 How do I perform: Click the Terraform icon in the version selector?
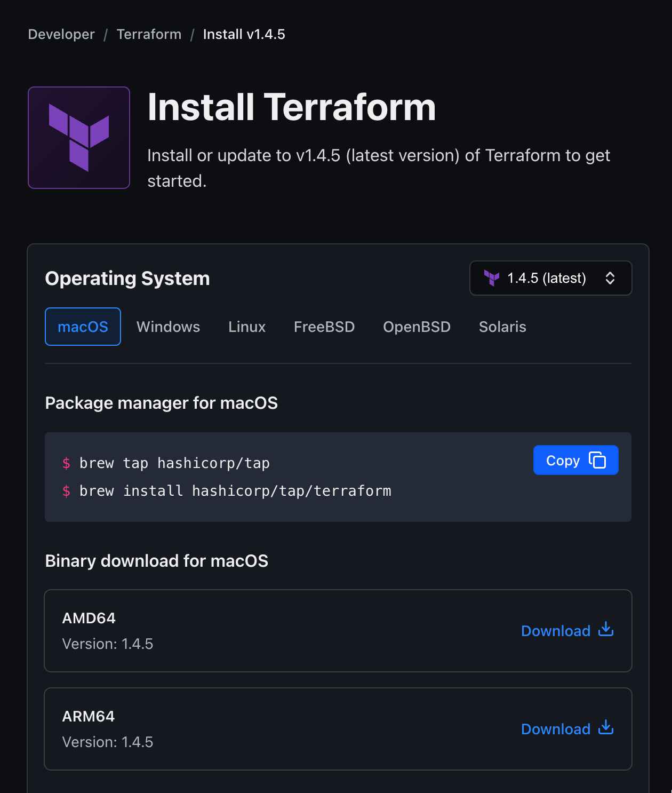pyautogui.click(x=492, y=278)
